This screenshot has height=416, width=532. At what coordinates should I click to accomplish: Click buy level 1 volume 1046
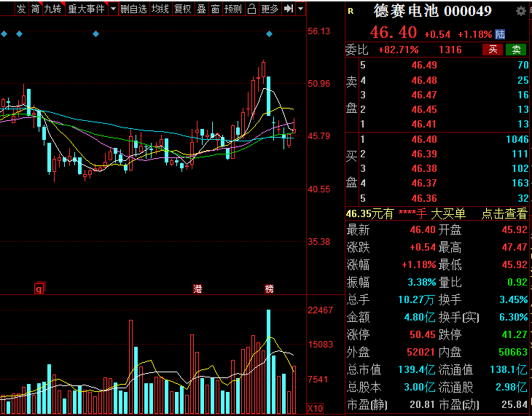point(517,139)
